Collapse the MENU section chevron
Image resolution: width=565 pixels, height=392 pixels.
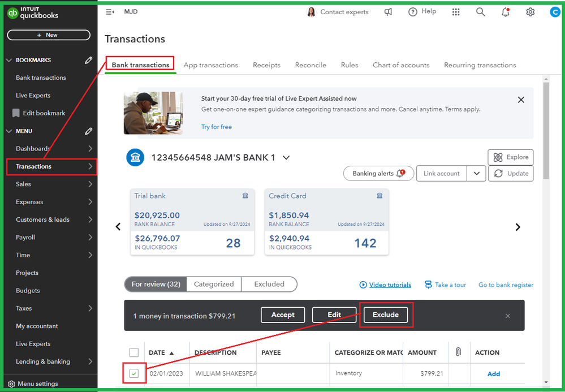[x=10, y=131]
